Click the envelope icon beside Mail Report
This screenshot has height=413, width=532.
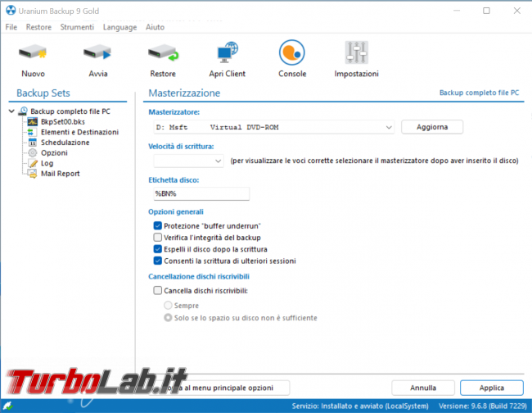[x=33, y=174]
